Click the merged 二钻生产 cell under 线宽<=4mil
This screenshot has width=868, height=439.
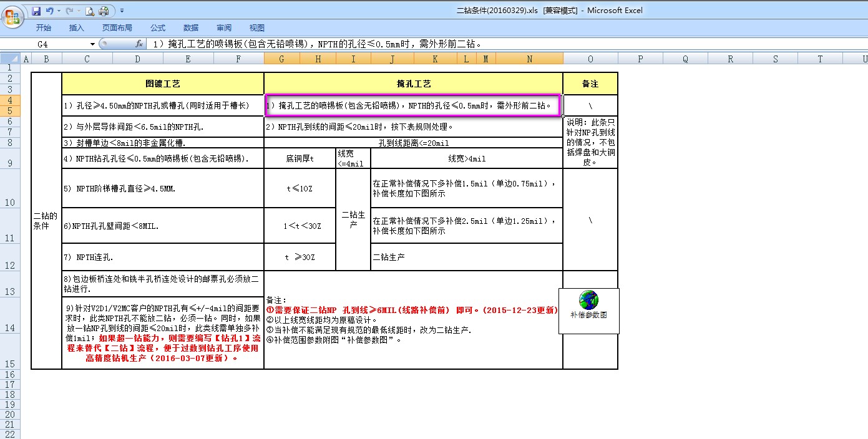(x=353, y=219)
